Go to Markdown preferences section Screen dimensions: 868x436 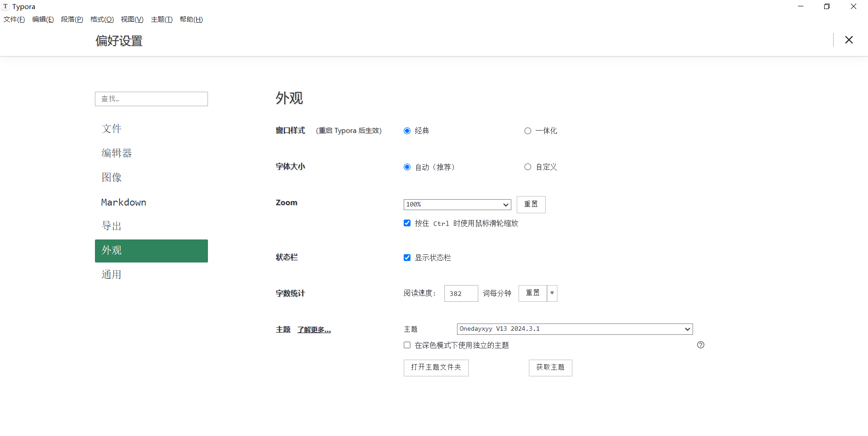151,202
